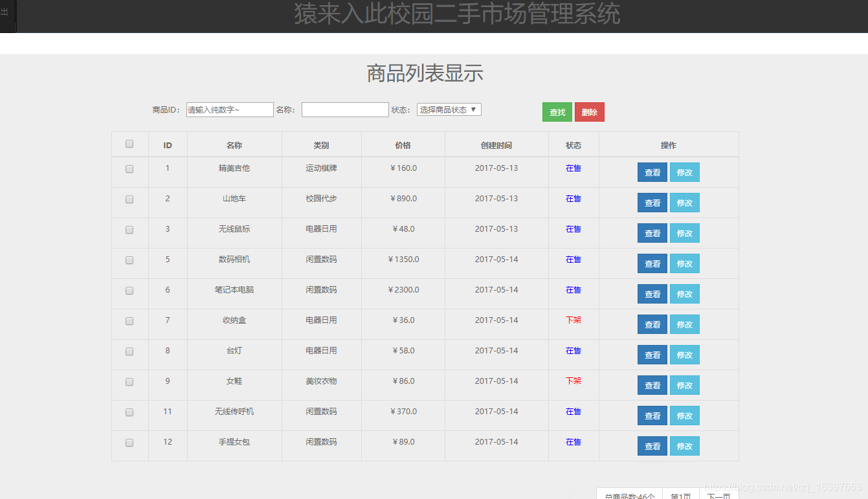The height and width of the screenshot is (499, 868).
Task: Edit 精美吉他 using 修改 button
Action: 685,172
